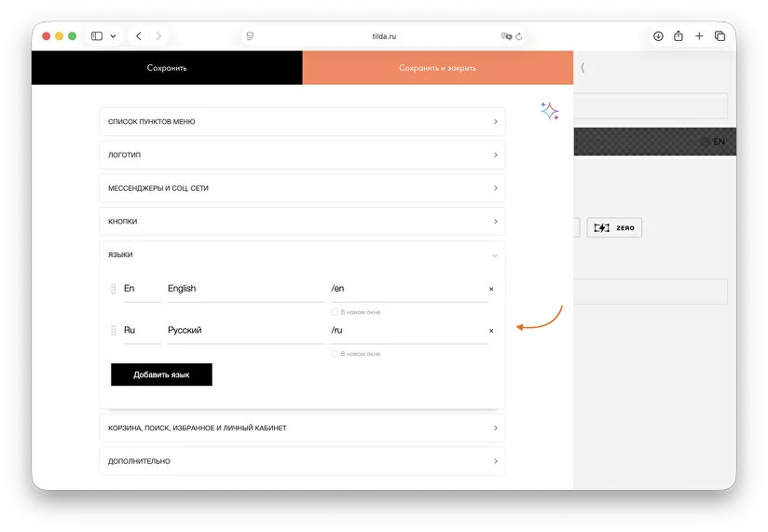Click the AI sparkle assistant icon

click(x=550, y=111)
